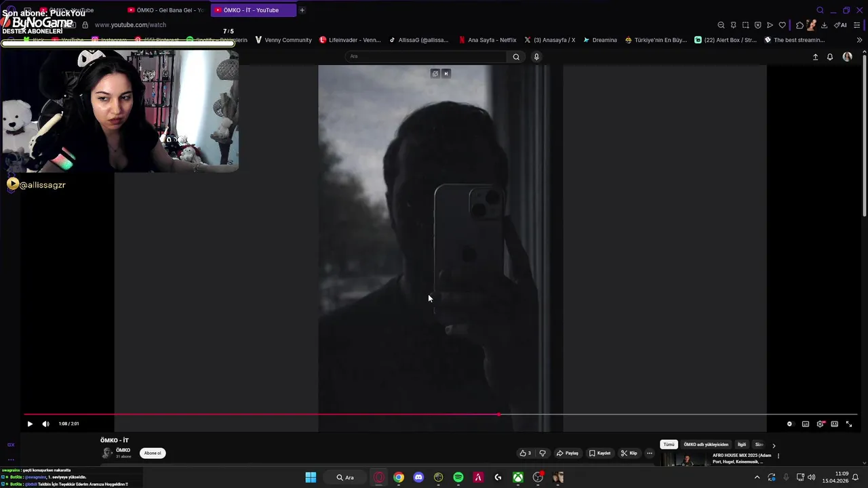Open browser downloads arrow icon
The image size is (868, 488).
pos(824,25)
